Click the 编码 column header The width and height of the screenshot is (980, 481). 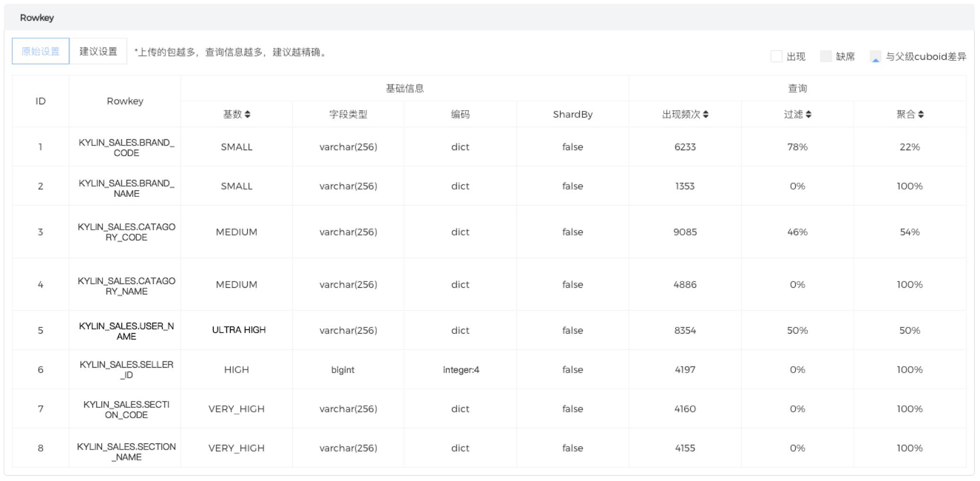pos(460,114)
